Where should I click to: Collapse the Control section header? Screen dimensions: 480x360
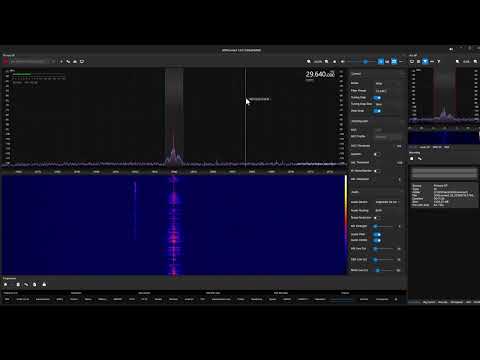[377, 74]
